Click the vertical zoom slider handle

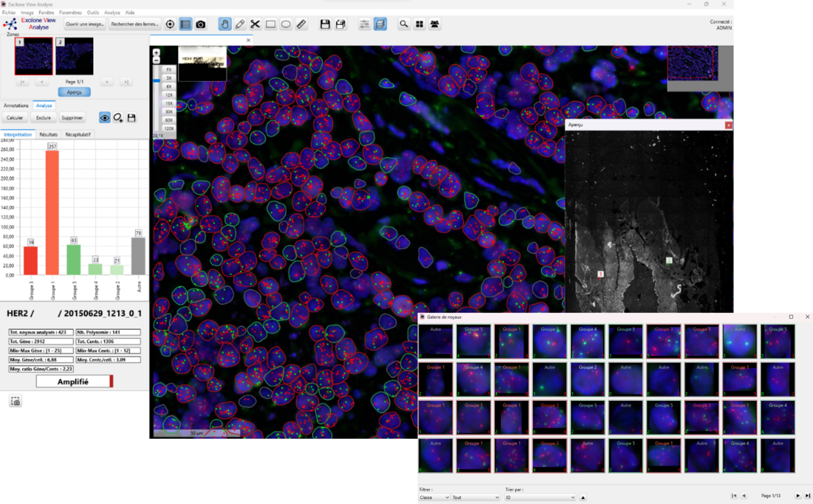[157, 80]
